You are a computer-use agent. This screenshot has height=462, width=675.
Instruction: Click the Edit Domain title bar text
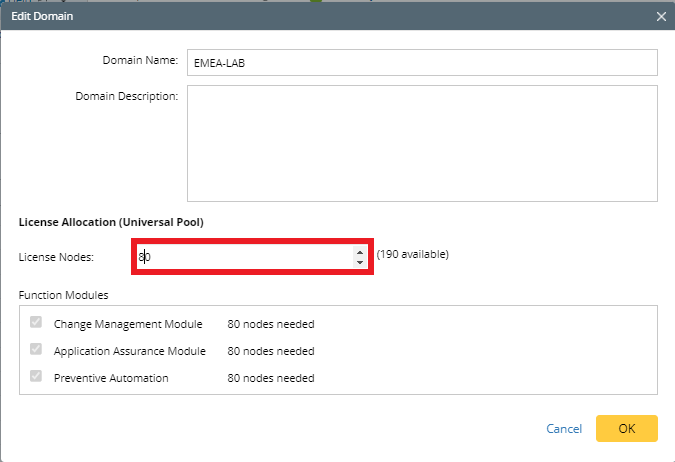point(42,16)
